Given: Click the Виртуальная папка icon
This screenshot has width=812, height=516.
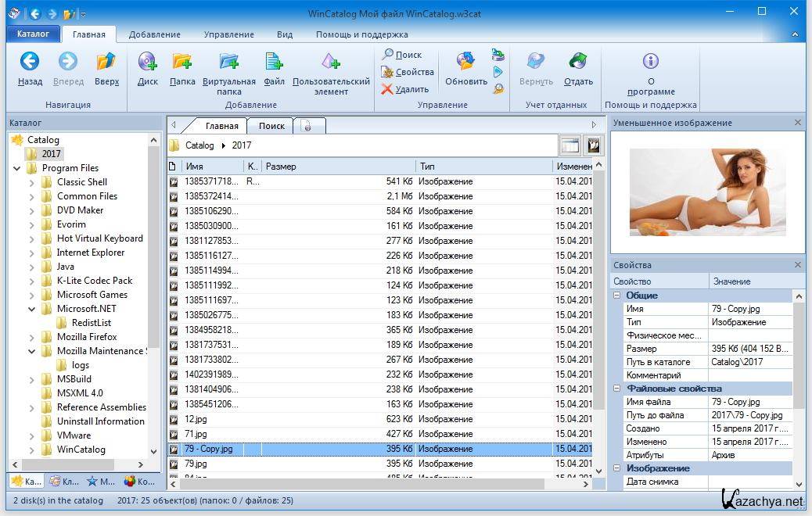Looking at the screenshot, I should [x=228, y=63].
